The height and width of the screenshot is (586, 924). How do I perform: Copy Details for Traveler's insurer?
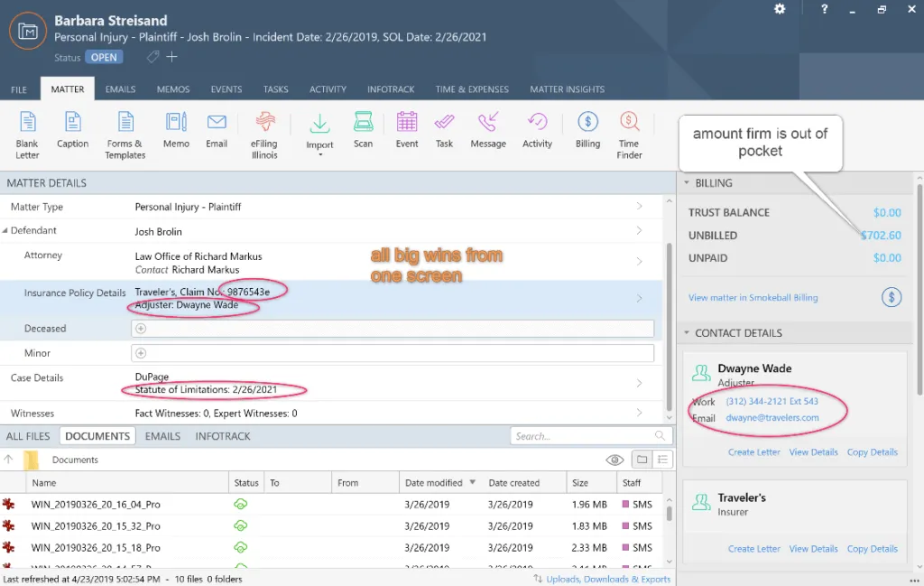coord(873,549)
